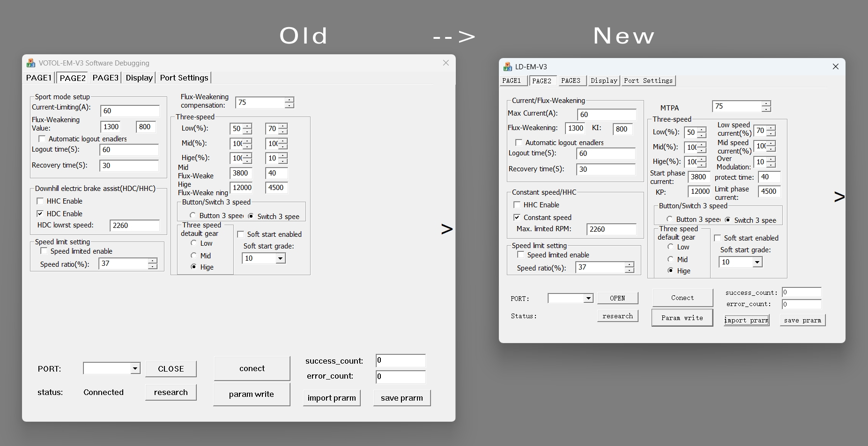Click OPEN port button in LD-EM-V3
Screen dimensions: 868x446
[x=617, y=298]
